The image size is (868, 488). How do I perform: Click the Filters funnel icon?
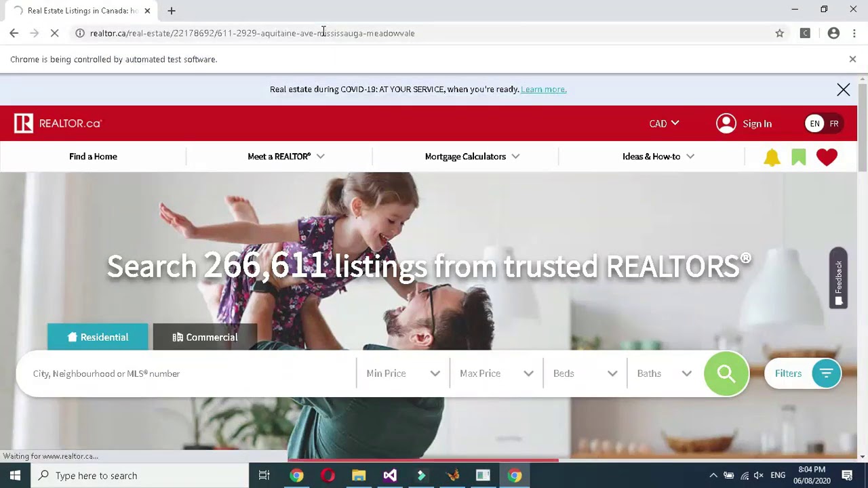826,373
